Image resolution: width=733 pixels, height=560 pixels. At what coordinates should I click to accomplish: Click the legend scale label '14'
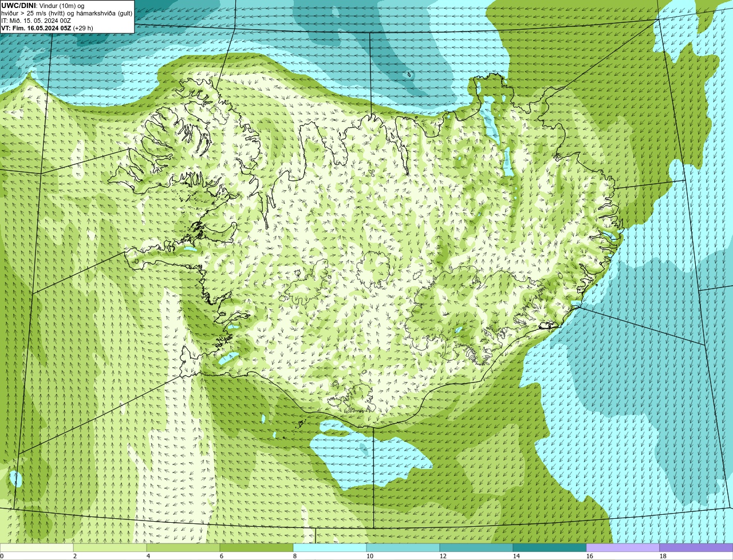tap(517, 556)
